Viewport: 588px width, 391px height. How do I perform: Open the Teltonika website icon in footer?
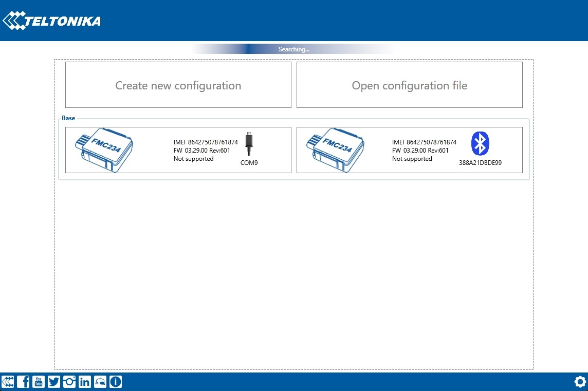pyautogui.click(x=8, y=382)
